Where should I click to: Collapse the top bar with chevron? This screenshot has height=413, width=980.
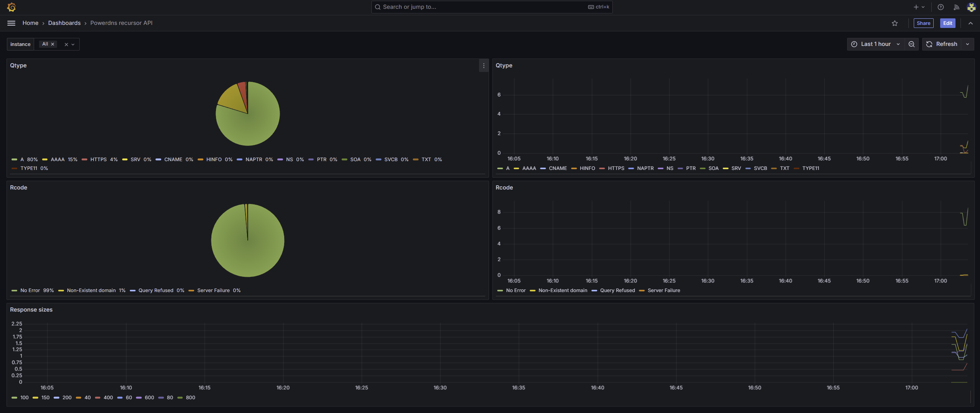click(x=970, y=23)
